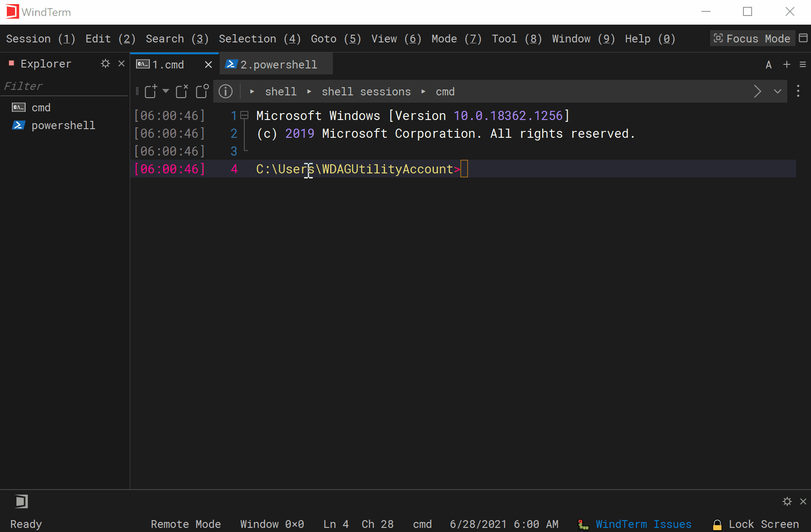Click the shell sessions breadcrumb
The image size is (811, 532).
[x=366, y=92]
